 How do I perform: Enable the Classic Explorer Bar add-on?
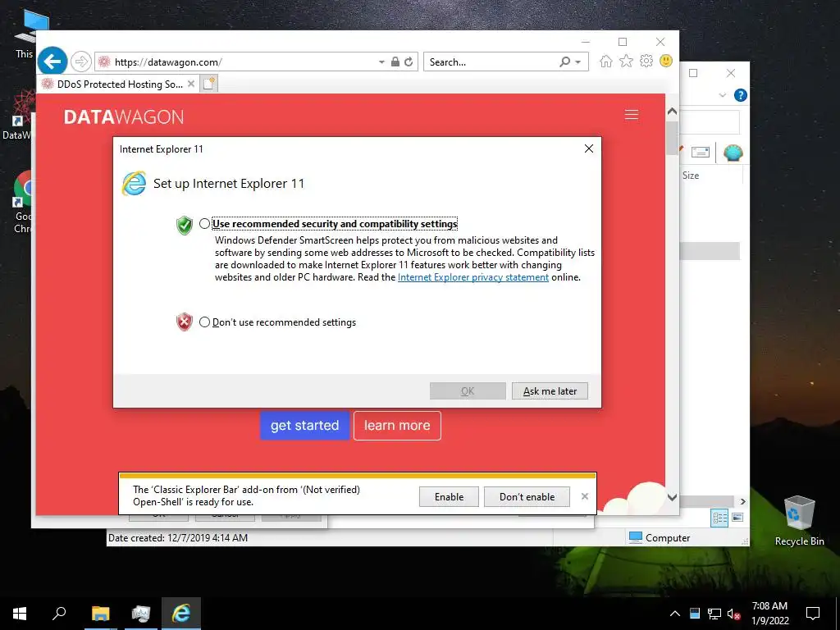[x=449, y=496]
